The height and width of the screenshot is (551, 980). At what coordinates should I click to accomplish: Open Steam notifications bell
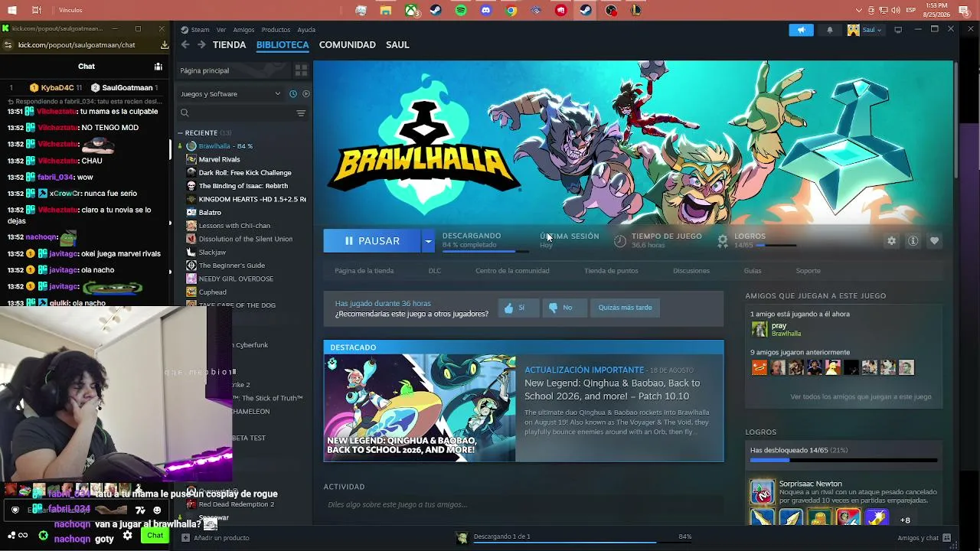tap(830, 30)
